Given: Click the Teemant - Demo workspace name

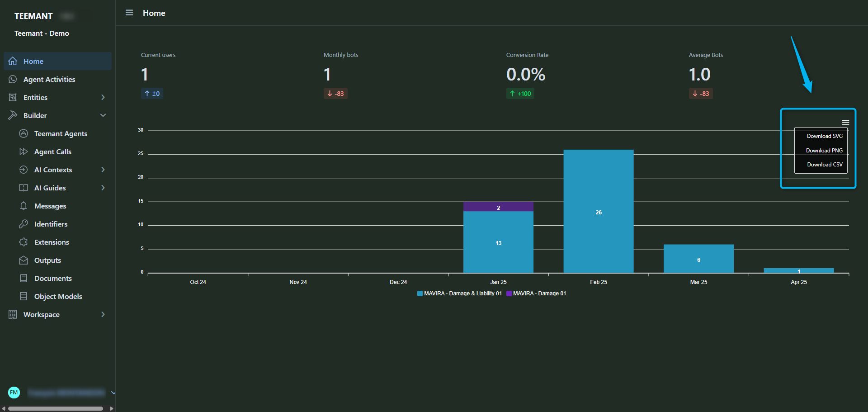Looking at the screenshot, I should tap(42, 33).
